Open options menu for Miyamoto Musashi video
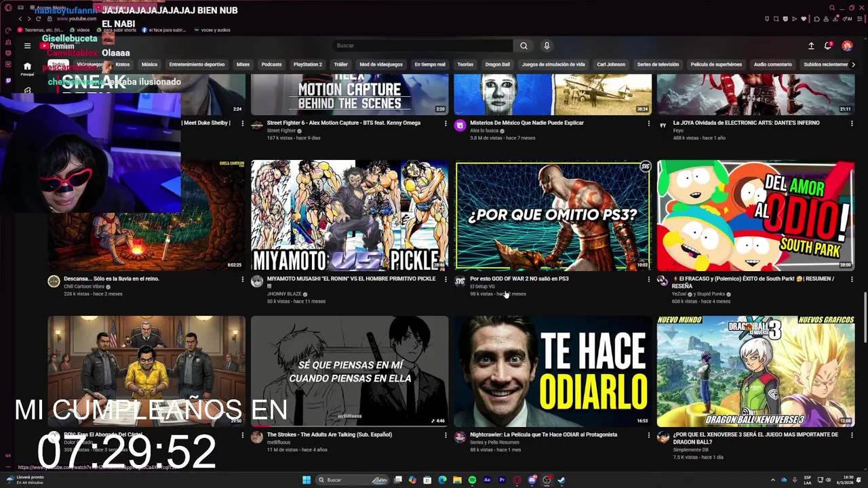The height and width of the screenshot is (488, 868). coord(446,279)
